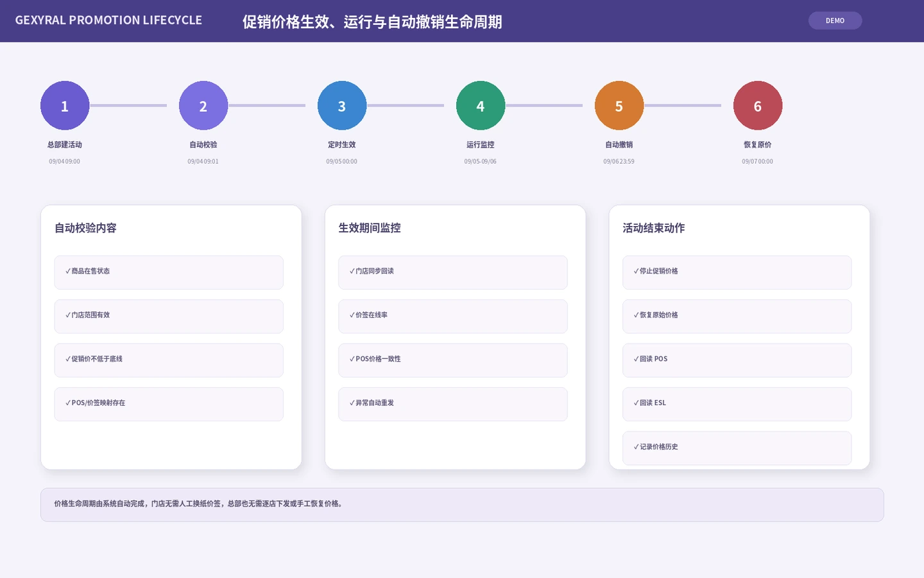Screen dimensions: 924x578
Task: Click the 停止促销价格 item
Action: point(737,272)
